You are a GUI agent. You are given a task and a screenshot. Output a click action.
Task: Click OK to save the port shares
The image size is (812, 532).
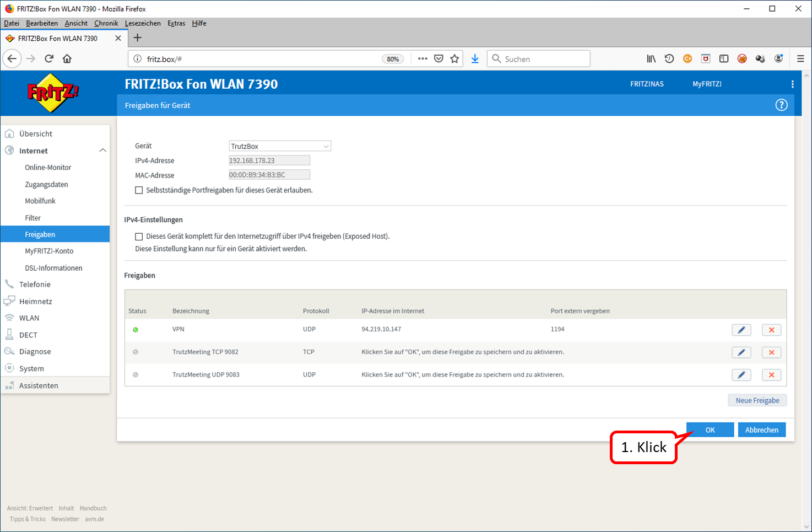click(710, 430)
